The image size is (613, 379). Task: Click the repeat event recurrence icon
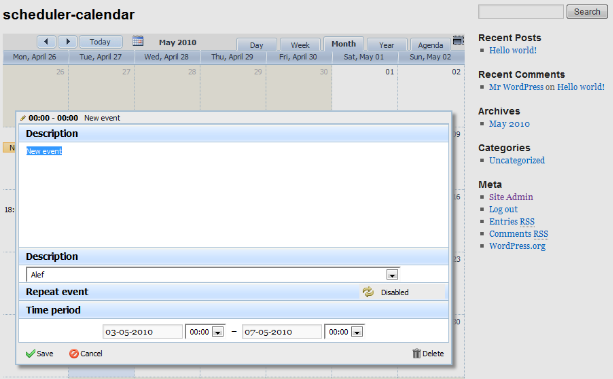(x=368, y=292)
